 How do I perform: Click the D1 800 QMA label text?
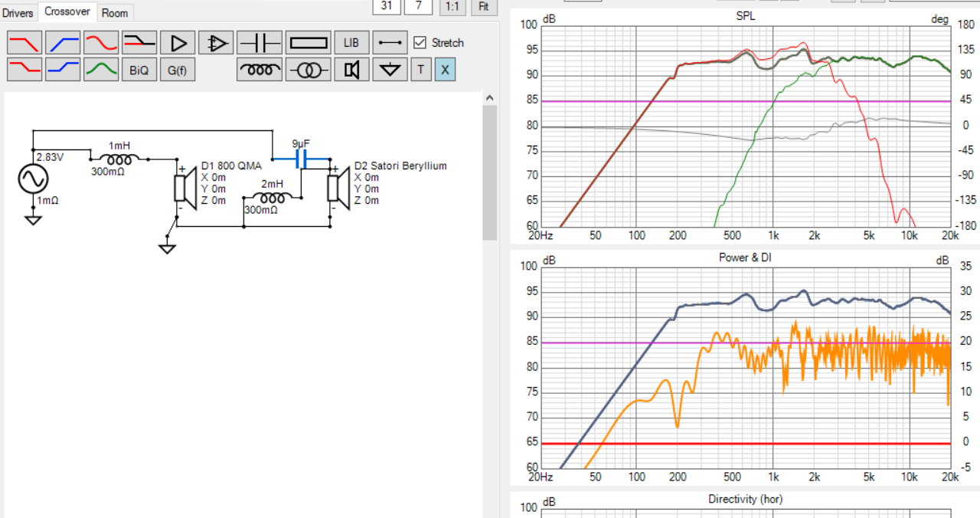click(x=231, y=166)
